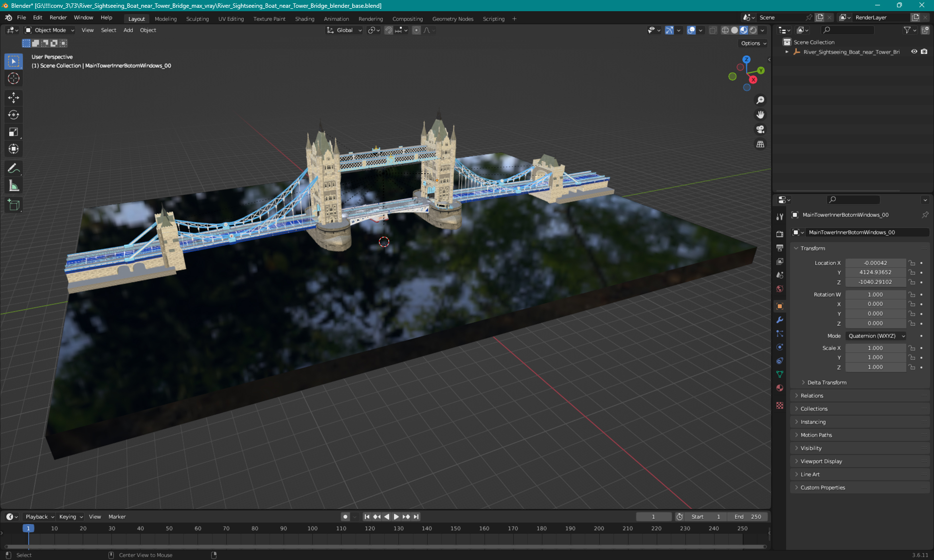The width and height of the screenshot is (934, 560).
Task: Activate the Transform tool
Action: pyautogui.click(x=14, y=149)
